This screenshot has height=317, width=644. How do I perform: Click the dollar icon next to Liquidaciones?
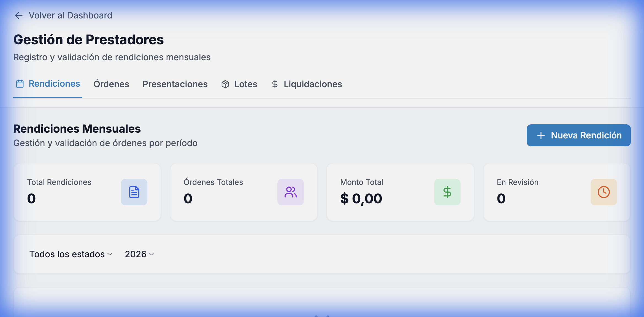coord(275,84)
